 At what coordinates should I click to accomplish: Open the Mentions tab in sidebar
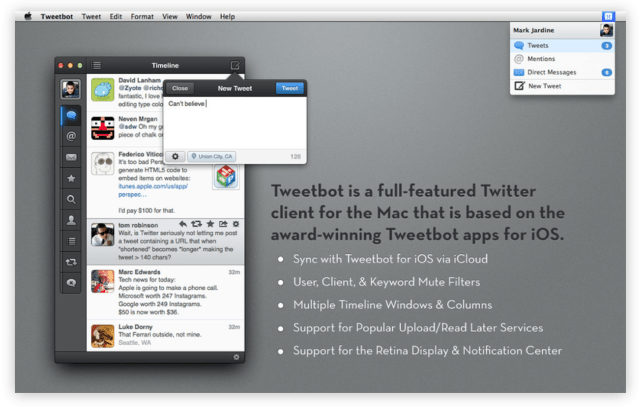coord(71,136)
